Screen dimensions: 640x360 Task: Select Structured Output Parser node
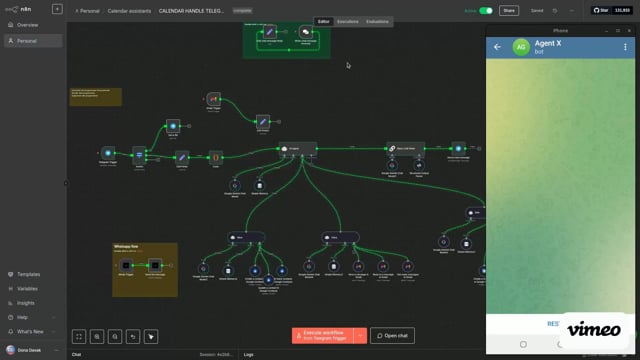[419, 165]
